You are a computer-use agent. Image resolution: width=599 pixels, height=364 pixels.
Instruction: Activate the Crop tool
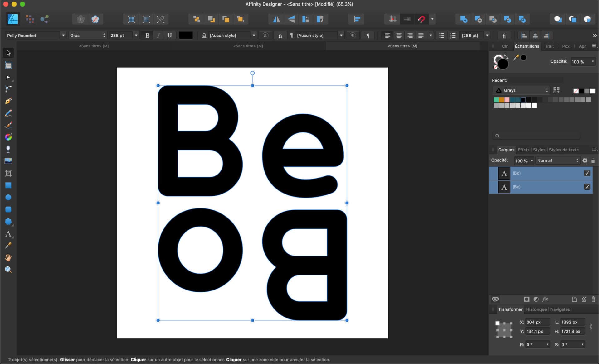[x=8, y=173]
